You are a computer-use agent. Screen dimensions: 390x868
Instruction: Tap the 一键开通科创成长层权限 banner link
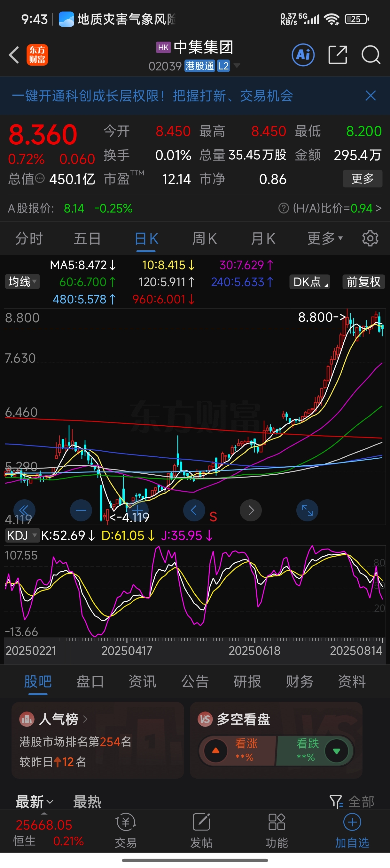click(152, 96)
